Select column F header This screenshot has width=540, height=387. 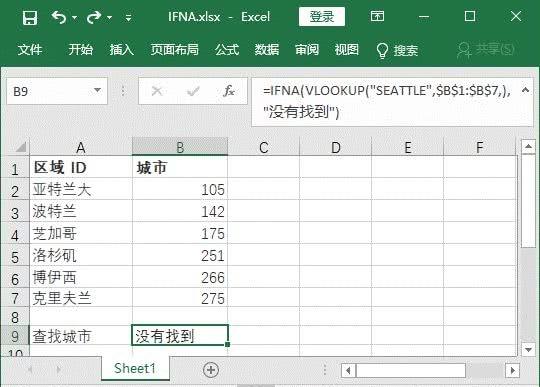tap(479, 147)
